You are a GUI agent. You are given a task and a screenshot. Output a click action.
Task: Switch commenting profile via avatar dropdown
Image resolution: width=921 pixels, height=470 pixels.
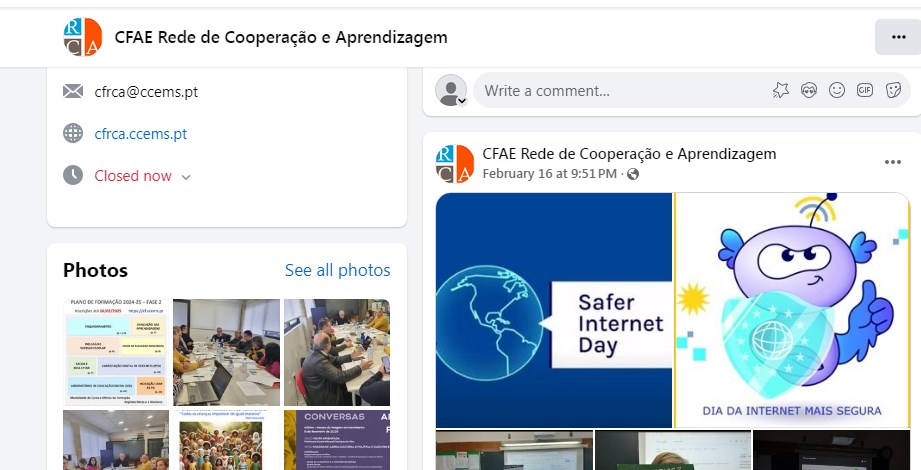[451, 90]
